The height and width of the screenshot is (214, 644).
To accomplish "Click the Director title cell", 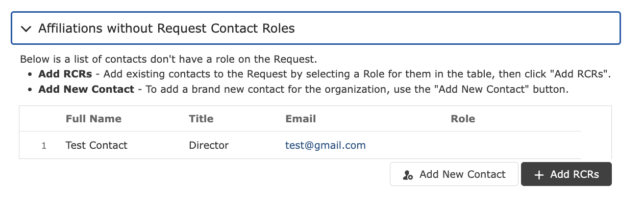I will pos(209,145).
